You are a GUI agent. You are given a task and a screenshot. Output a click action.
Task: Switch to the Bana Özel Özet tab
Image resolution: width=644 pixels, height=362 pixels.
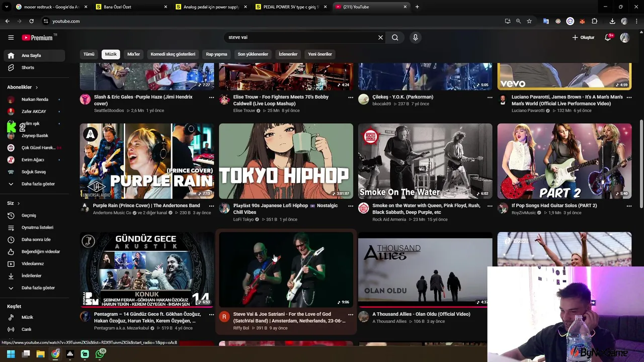tap(132, 7)
